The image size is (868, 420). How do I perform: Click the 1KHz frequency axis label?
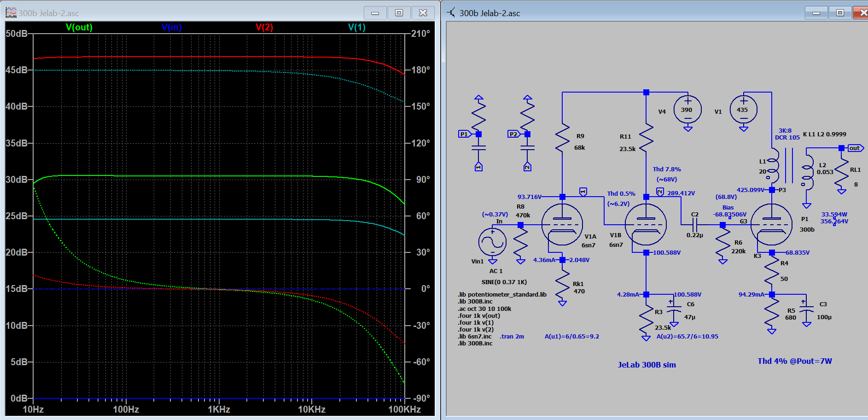pos(219,409)
